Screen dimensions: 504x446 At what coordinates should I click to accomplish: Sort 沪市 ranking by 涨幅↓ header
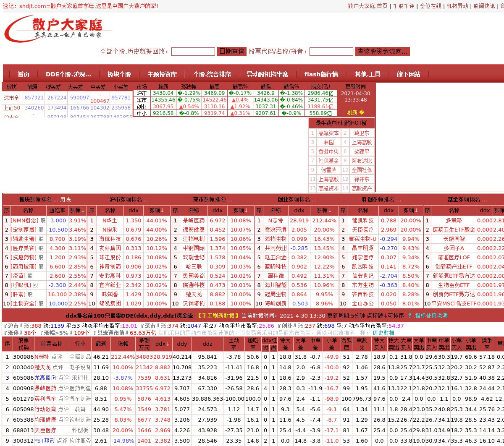click(x=157, y=210)
